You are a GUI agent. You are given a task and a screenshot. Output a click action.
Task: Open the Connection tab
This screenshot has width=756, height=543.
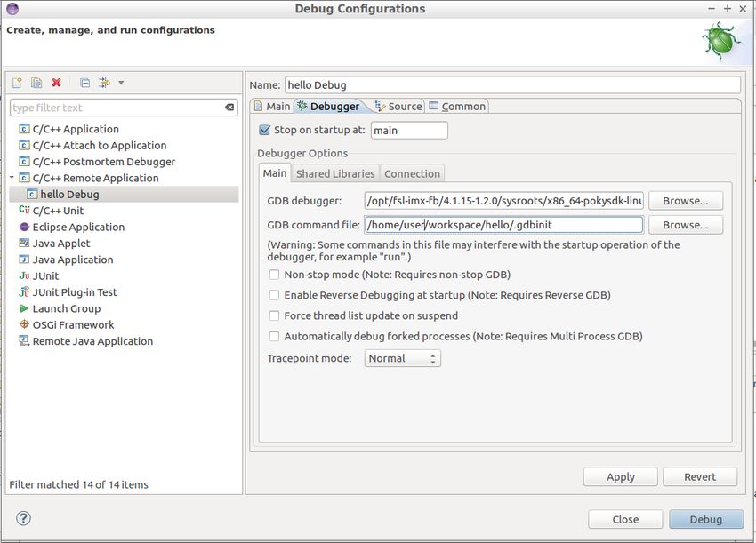[x=412, y=174]
